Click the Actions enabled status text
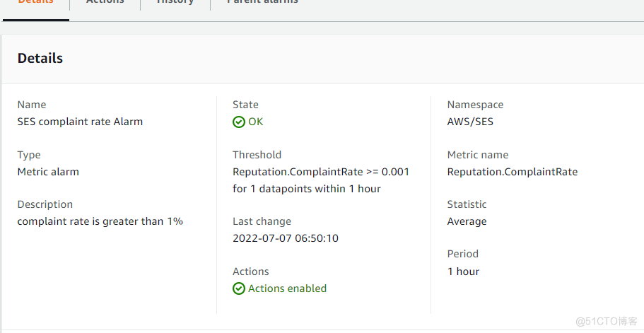The width and height of the screenshot is (644, 333). (x=287, y=288)
